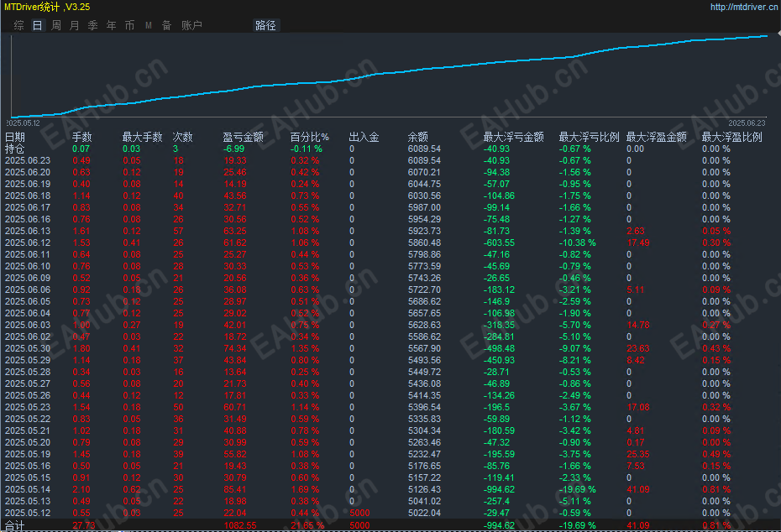Open the 季 quarterly tab

92,25
